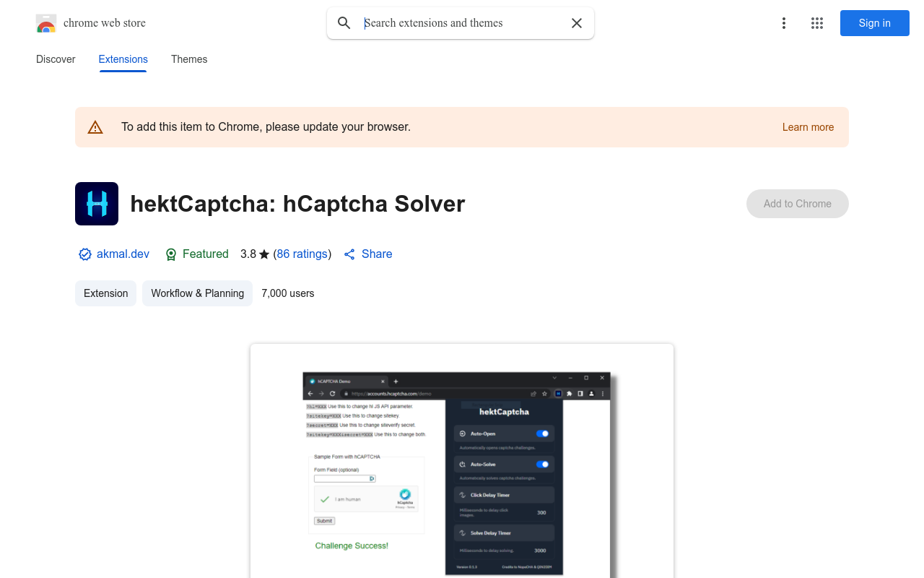
Task: Switch to the Discover tab
Action: pos(55,59)
